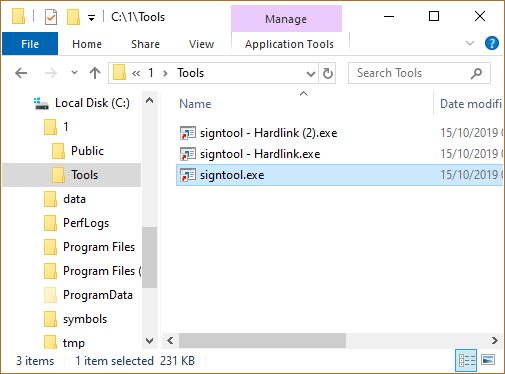Click the symbols folder icon in tree
This screenshot has width=505, height=374.
point(50,319)
